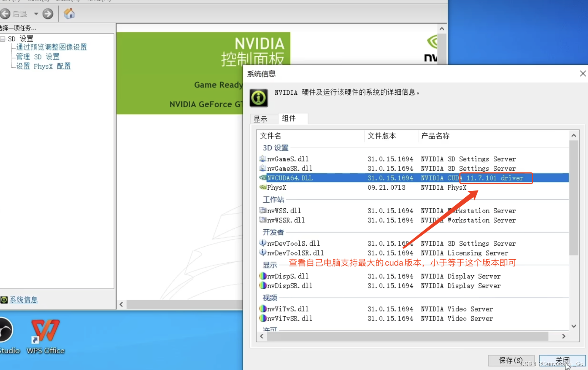The width and height of the screenshot is (588, 370).
Task: Select the nvViTvS.dll file name
Action: click(288, 309)
